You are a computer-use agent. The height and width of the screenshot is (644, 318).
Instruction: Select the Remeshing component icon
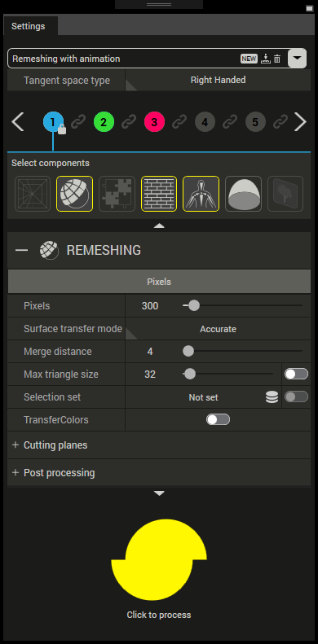tap(74, 194)
